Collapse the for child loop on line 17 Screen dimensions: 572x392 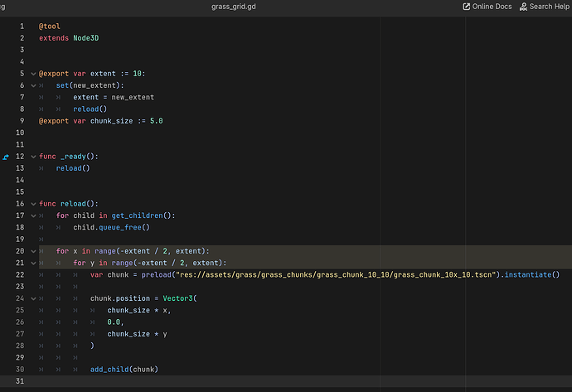point(33,215)
